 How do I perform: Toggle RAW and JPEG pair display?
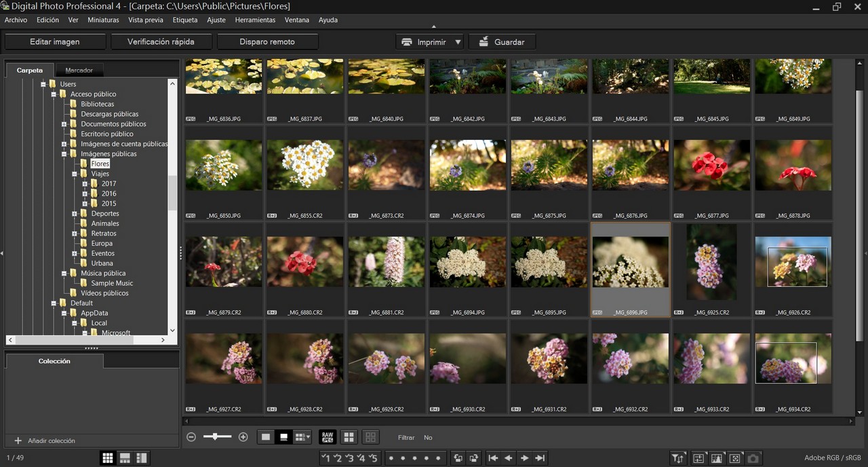pos(328,437)
